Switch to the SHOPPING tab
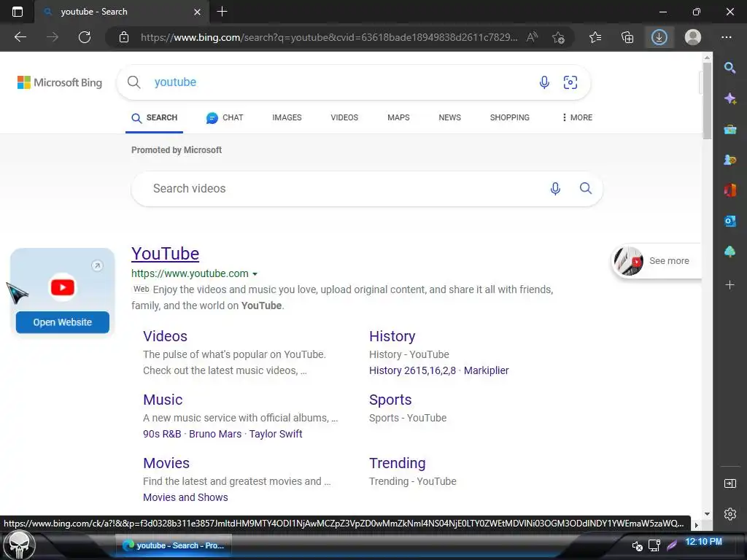 pyautogui.click(x=509, y=117)
